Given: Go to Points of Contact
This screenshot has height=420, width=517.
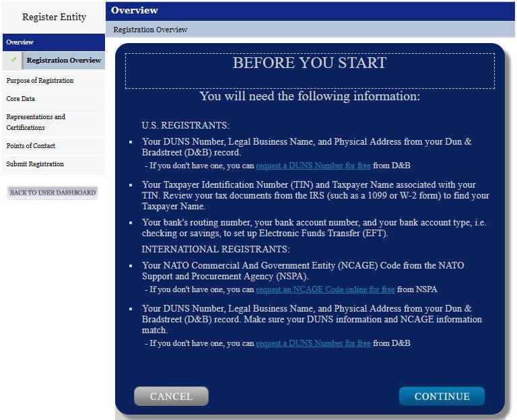Looking at the screenshot, I should pos(54,145).
